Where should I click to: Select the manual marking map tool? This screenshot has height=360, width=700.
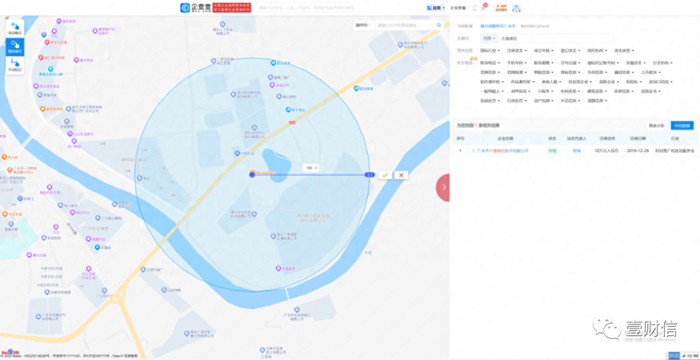tap(15, 65)
